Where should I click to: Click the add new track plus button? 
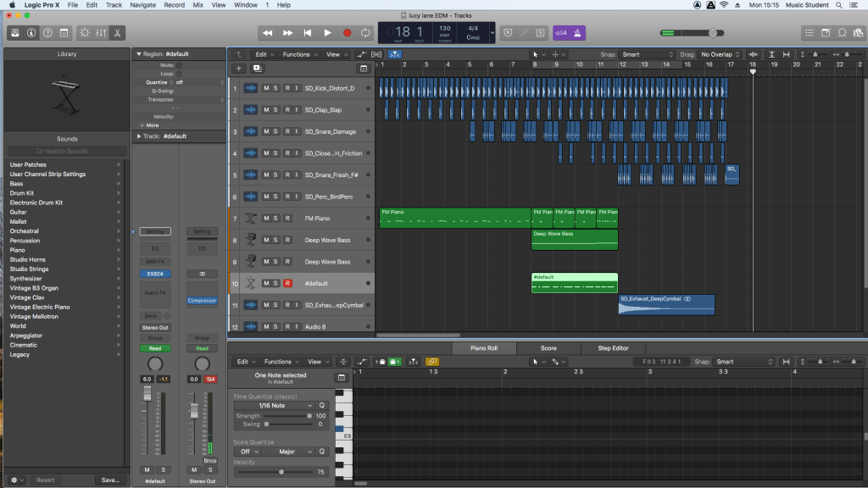point(239,68)
